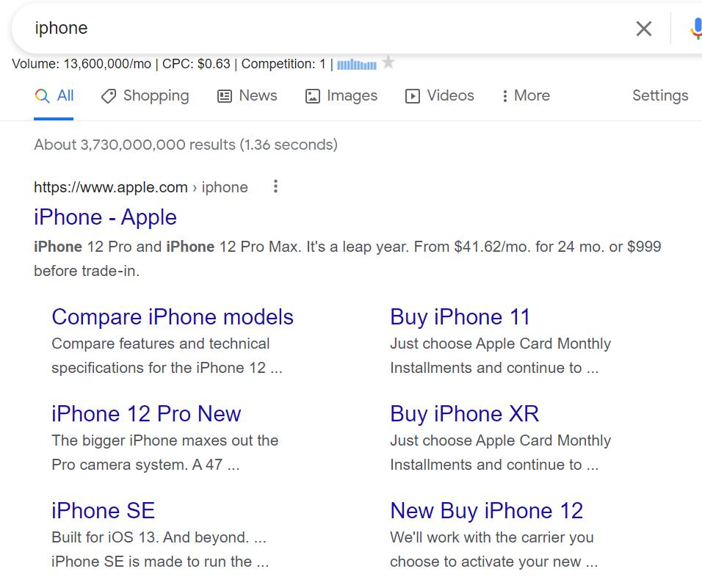The image size is (702, 588).
Task: Click the Volume: 13,600,000/mo keyword stat
Action: (x=82, y=64)
